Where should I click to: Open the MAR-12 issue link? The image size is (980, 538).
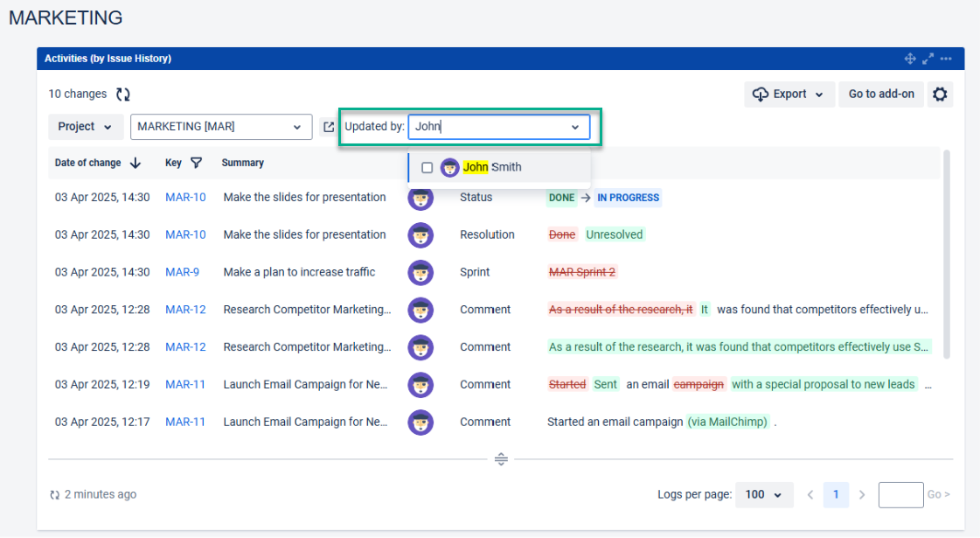tap(185, 310)
